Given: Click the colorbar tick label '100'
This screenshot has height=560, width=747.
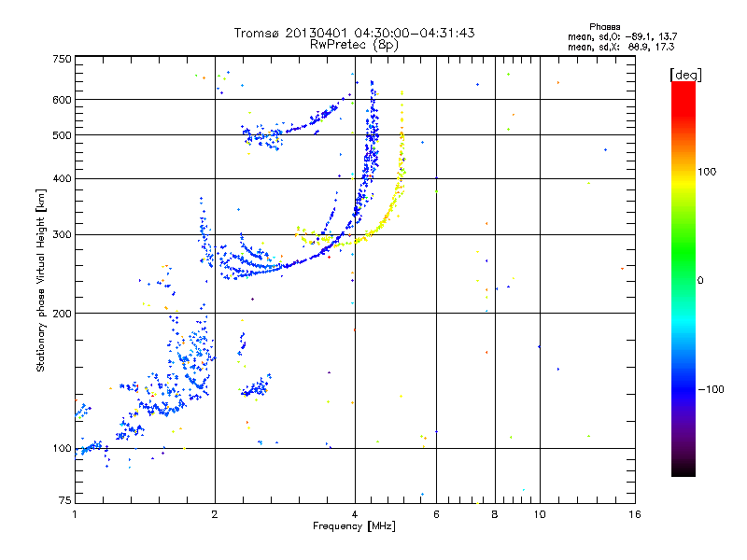Looking at the screenshot, I should tap(707, 172).
